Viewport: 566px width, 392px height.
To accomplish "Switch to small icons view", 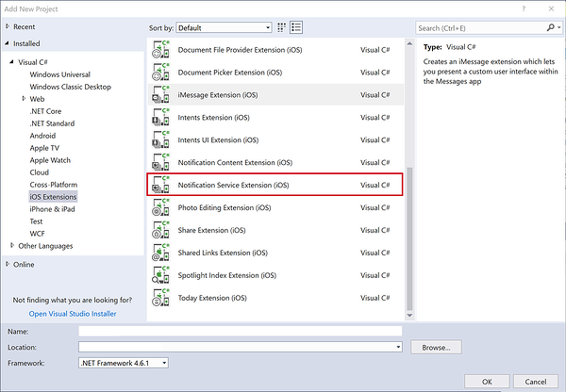I will pos(281,27).
